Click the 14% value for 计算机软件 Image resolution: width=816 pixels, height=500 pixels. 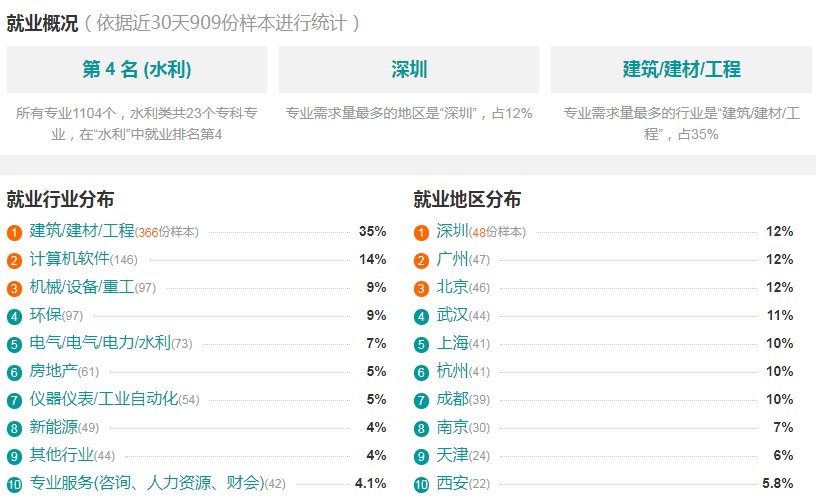(x=373, y=260)
